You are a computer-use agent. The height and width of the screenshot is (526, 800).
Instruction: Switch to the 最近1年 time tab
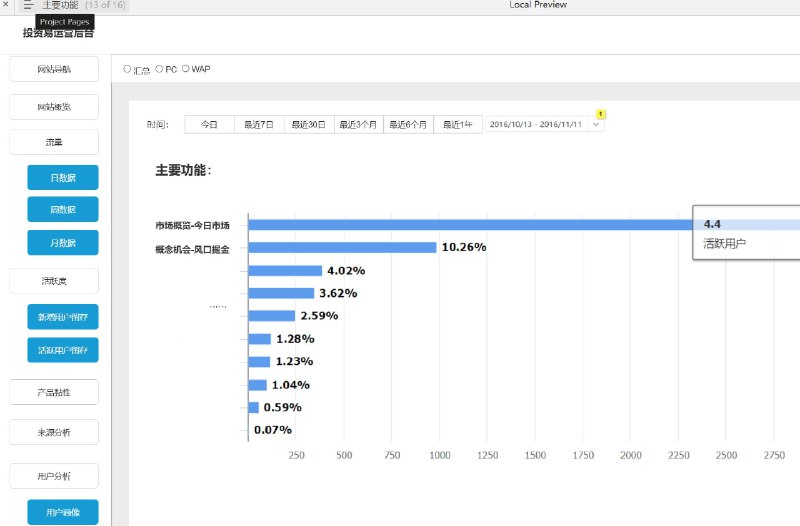coord(458,124)
